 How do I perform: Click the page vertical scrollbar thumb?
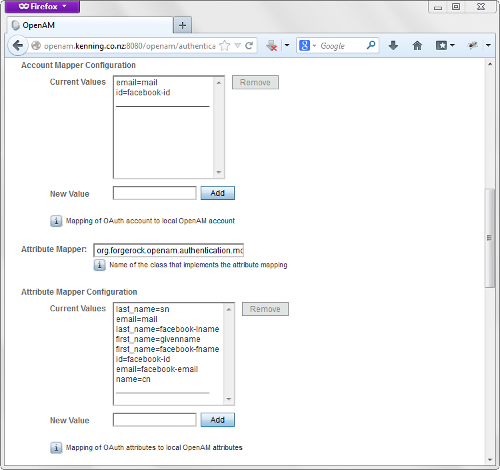click(x=489, y=238)
